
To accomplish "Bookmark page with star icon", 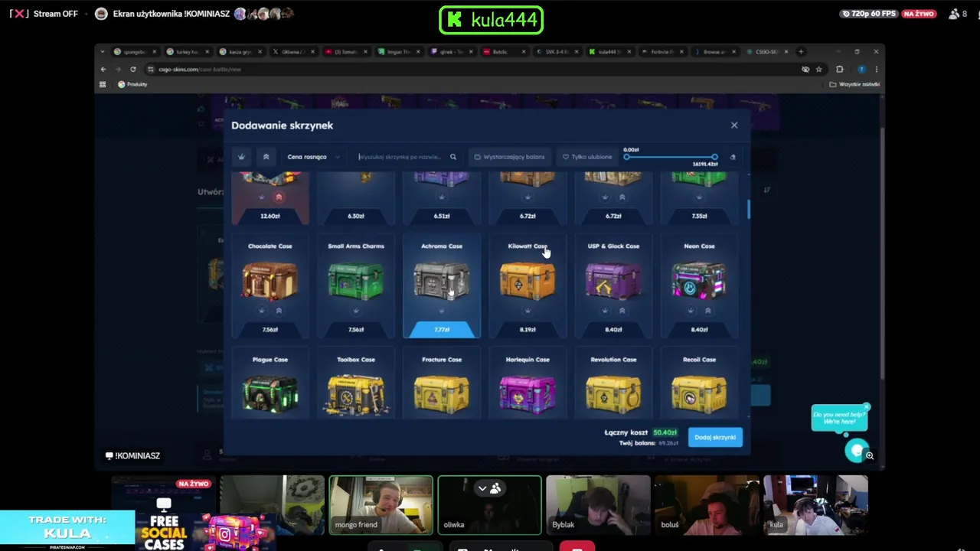I will [818, 69].
